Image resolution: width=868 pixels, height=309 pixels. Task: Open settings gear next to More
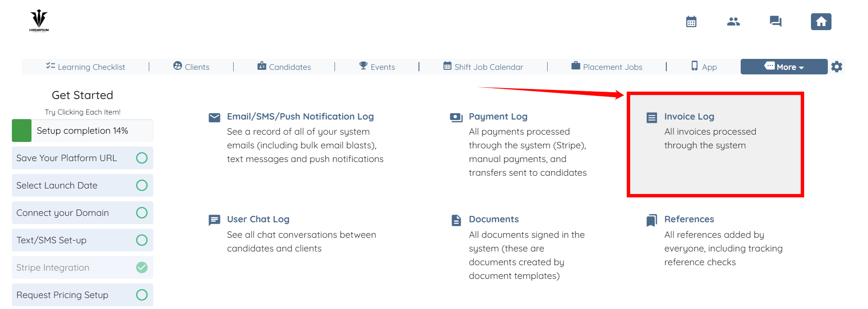click(837, 67)
